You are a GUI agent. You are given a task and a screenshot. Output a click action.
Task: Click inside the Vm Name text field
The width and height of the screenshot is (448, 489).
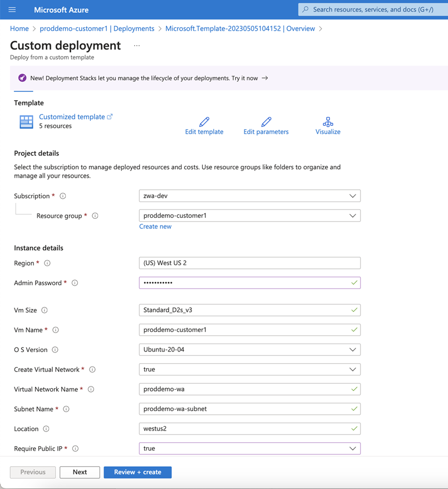click(249, 330)
